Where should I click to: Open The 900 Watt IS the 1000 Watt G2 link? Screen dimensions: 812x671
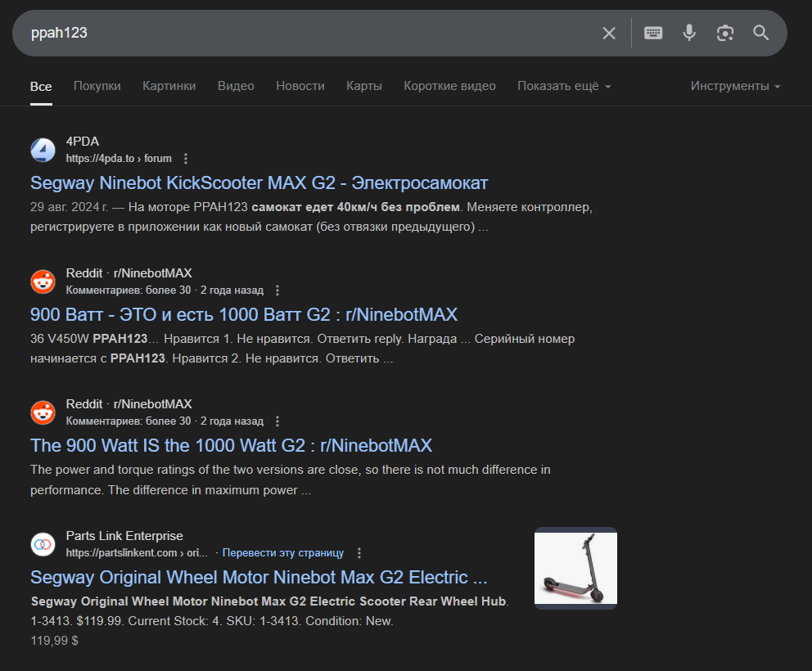point(231,445)
